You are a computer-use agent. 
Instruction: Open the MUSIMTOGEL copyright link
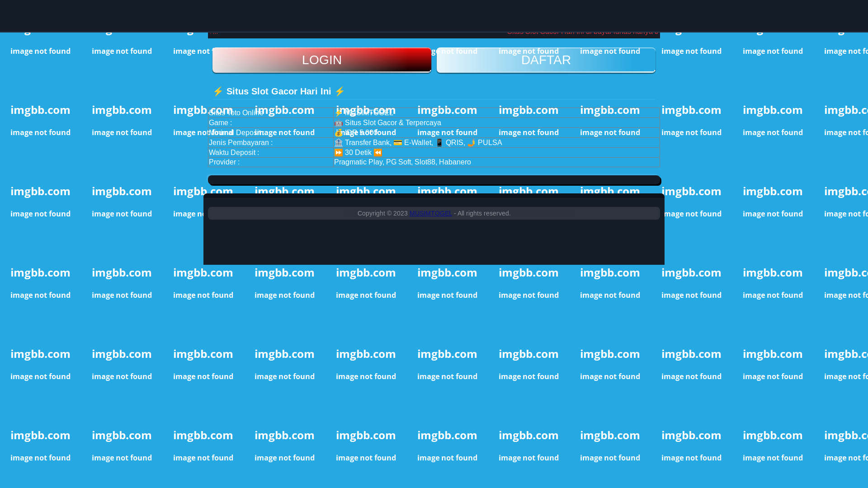tap(430, 213)
